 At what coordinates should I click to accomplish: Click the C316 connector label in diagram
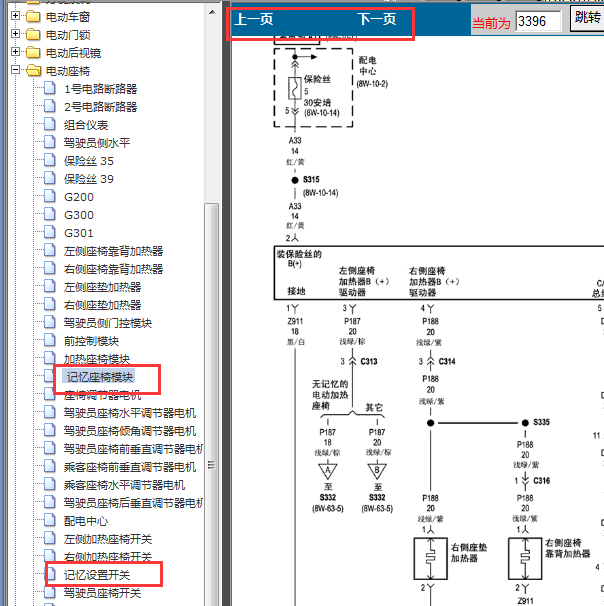(x=541, y=481)
